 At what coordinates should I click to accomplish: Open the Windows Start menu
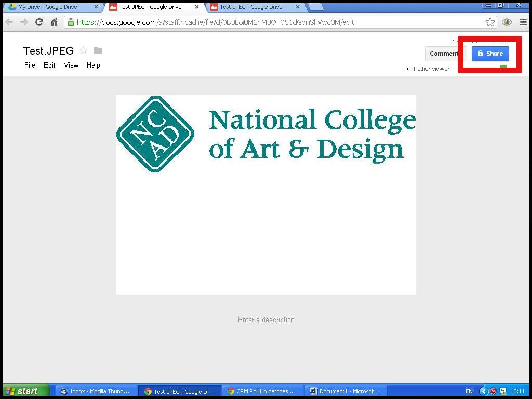tap(26, 391)
